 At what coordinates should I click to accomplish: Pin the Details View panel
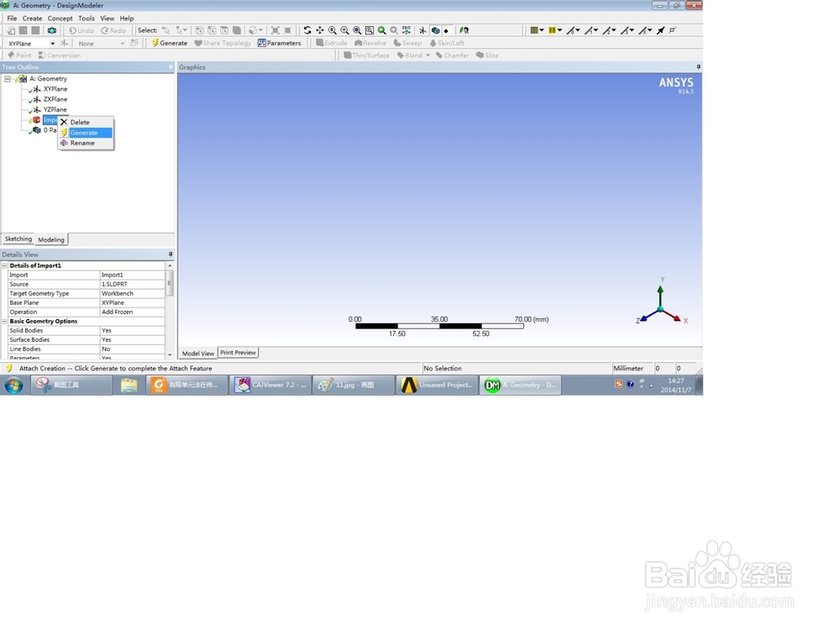point(171,255)
